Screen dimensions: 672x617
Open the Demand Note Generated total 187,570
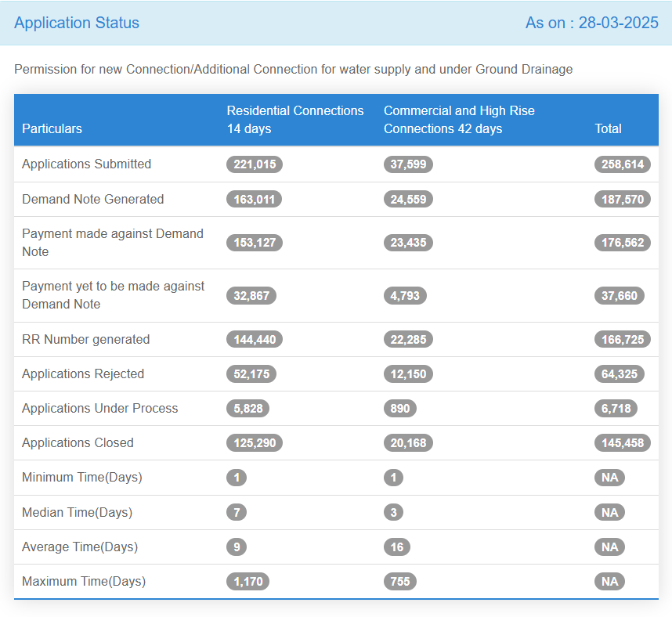(x=622, y=199)
